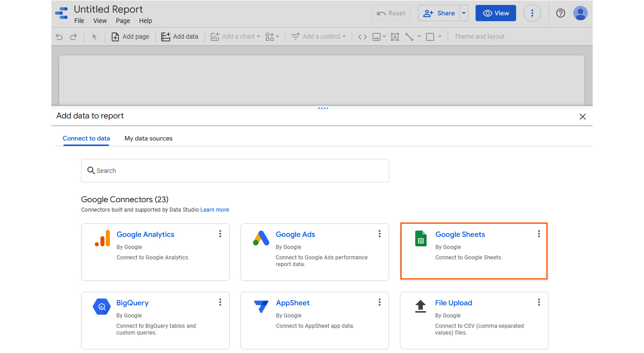The image size is (644, 353).
Task: Click the Google Analytics connector icon
Action: click(x=102, y=238)
